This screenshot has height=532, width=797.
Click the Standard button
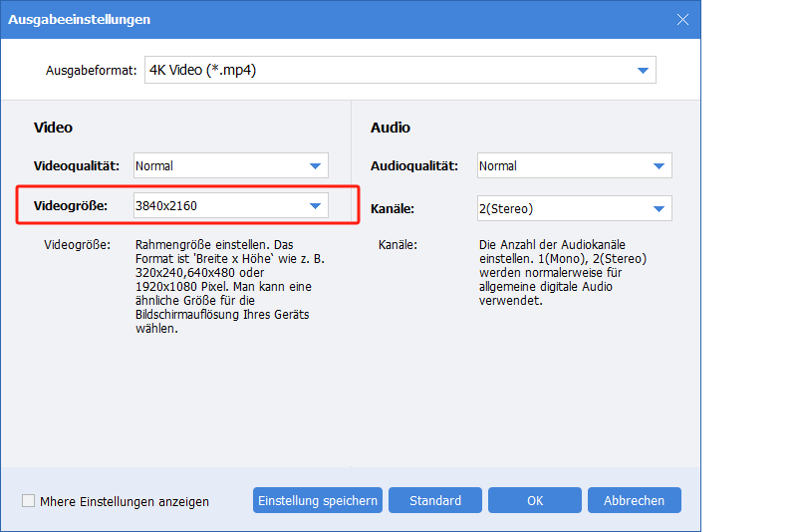coord(435,500)
